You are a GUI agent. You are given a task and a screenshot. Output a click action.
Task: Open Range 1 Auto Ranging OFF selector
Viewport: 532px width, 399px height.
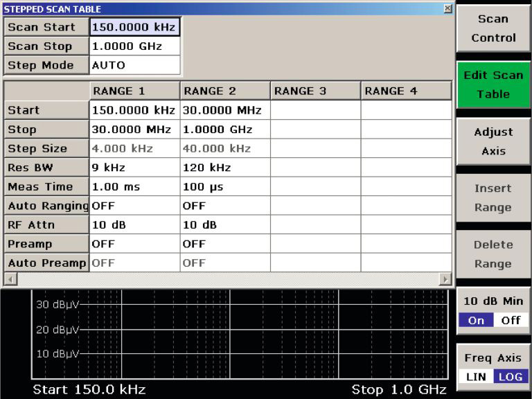[134, 206]
